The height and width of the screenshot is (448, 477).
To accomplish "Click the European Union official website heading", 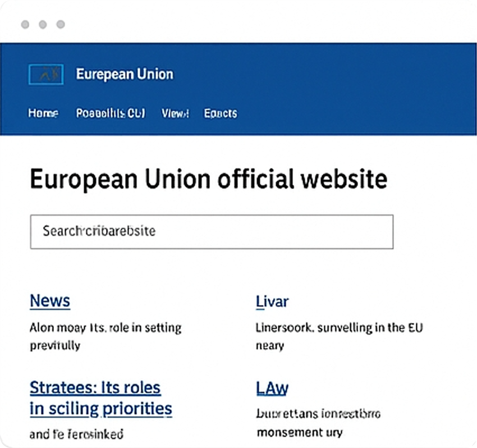I will click(208, 179).
